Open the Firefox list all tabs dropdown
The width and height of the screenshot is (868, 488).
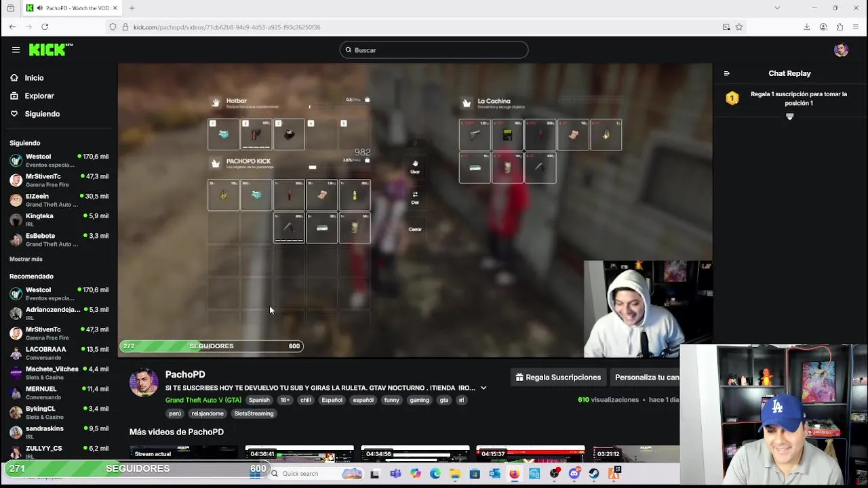[x=777, y=8]
